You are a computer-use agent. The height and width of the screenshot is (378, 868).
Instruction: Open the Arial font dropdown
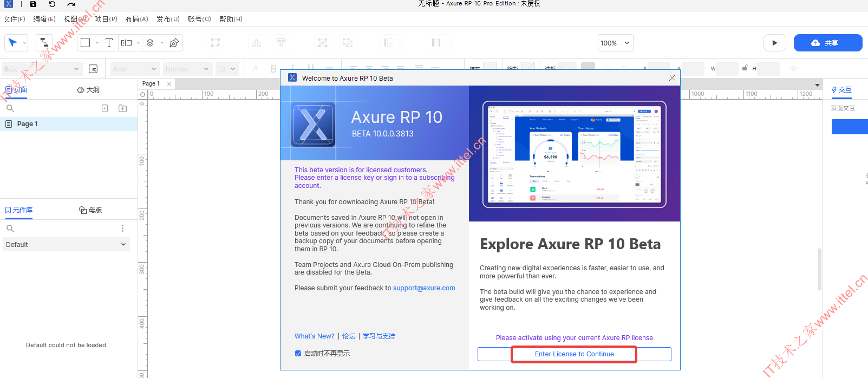click(135, 69)
